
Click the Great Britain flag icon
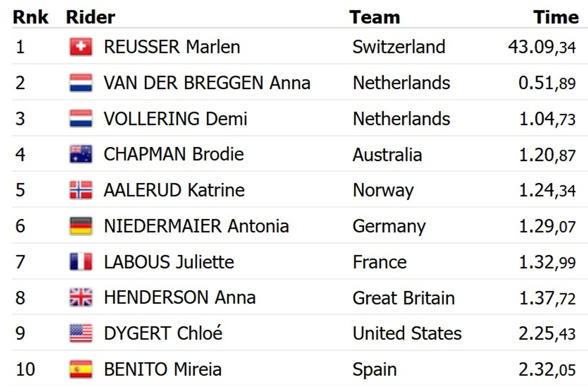(81, 298)
